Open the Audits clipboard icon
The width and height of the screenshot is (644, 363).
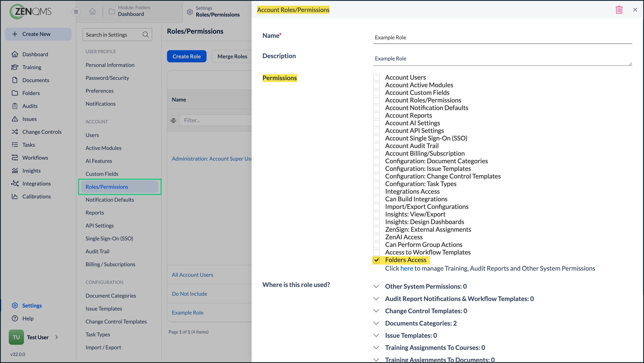(x=15, y=106)
